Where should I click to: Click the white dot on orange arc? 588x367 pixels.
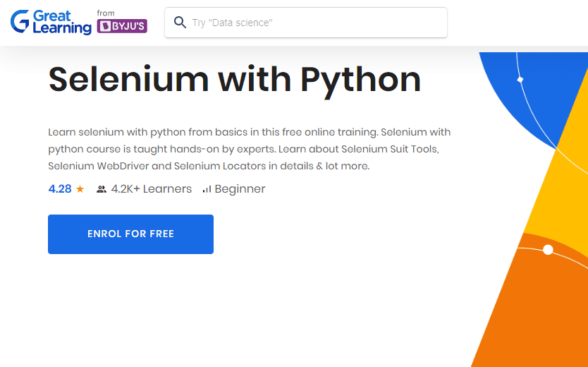click(x=548, y=249)
